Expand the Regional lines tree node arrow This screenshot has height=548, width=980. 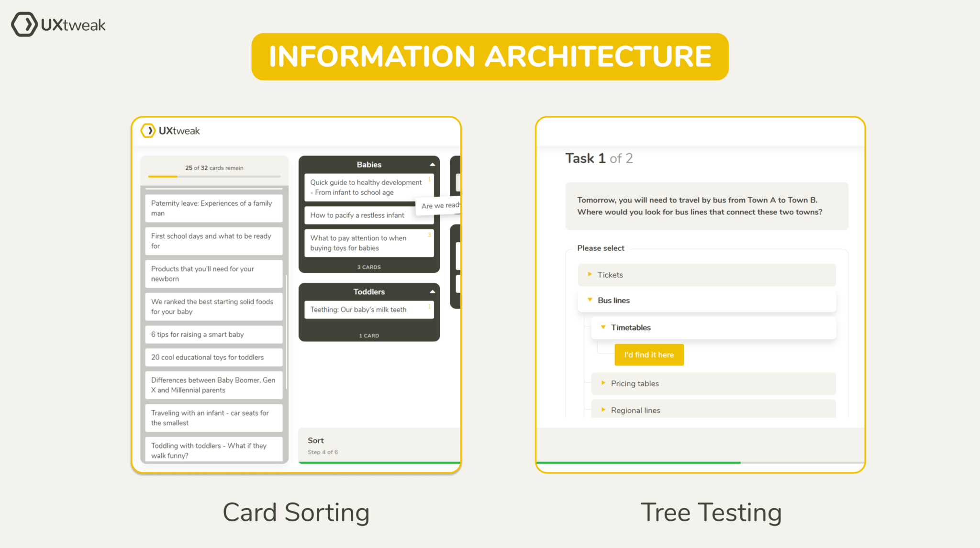click(603, 410)
